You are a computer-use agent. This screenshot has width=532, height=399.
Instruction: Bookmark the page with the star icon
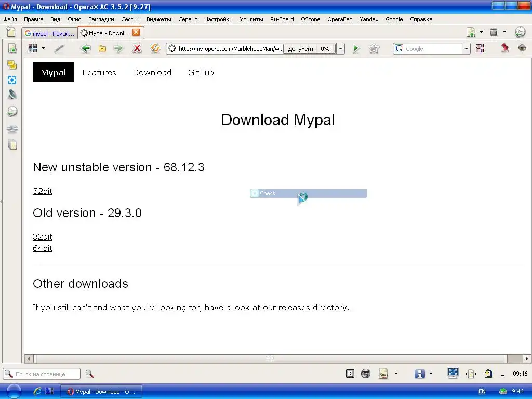[374, 48]
